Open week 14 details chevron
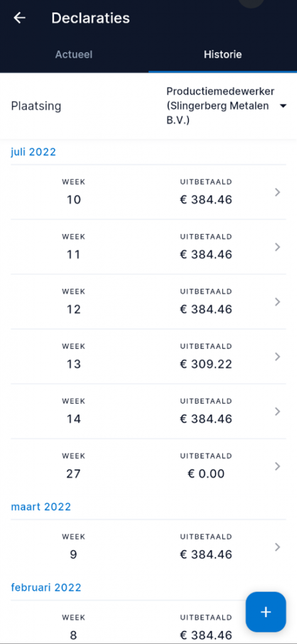The image size is (297, 644). 278,411
